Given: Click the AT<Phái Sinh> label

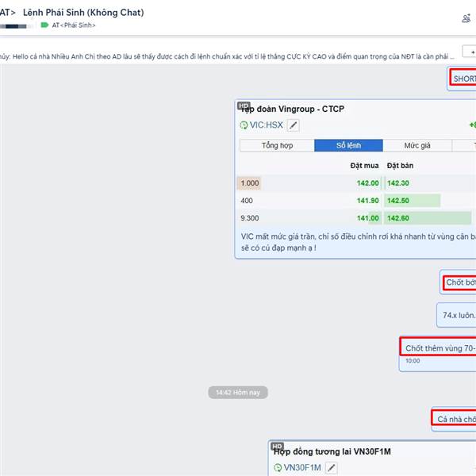Looking at the screenshot, I should pyautogui.click(x=74, y=25).
